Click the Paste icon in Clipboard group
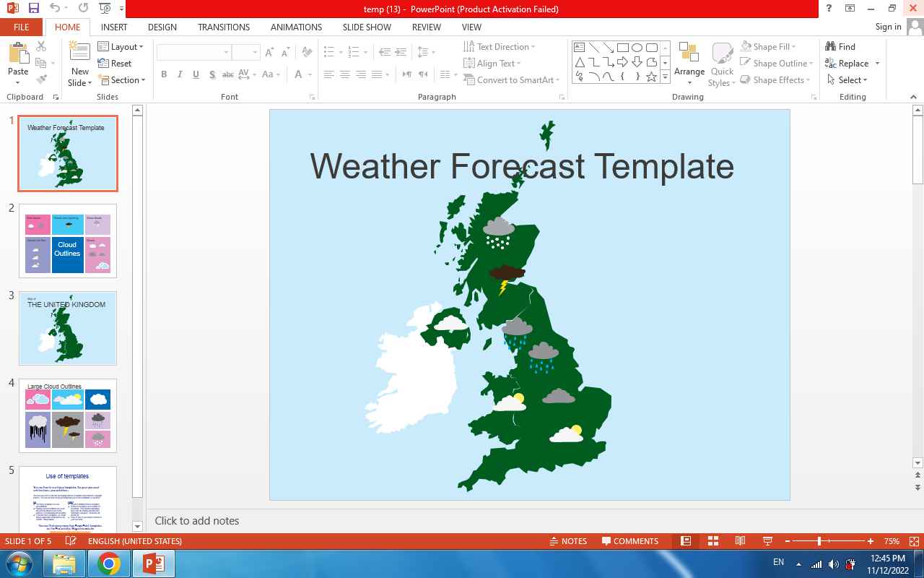The image size is (924, 578). [x=18, y=54]
